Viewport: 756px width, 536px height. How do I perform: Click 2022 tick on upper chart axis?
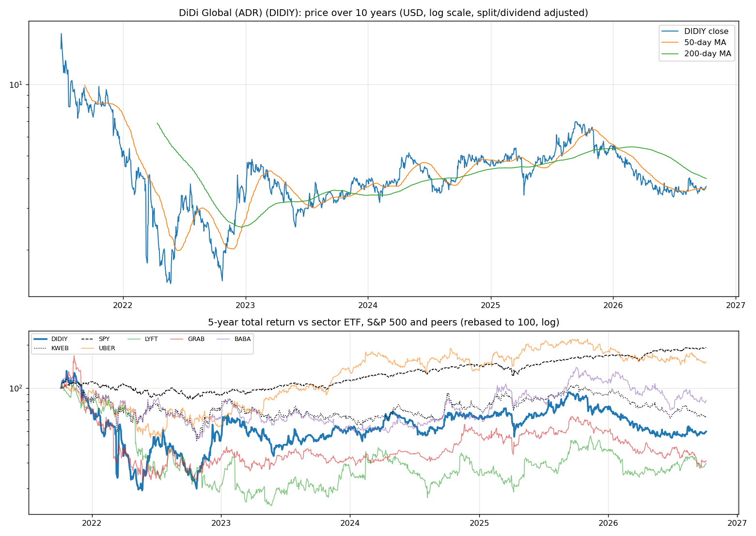[123, 305]
